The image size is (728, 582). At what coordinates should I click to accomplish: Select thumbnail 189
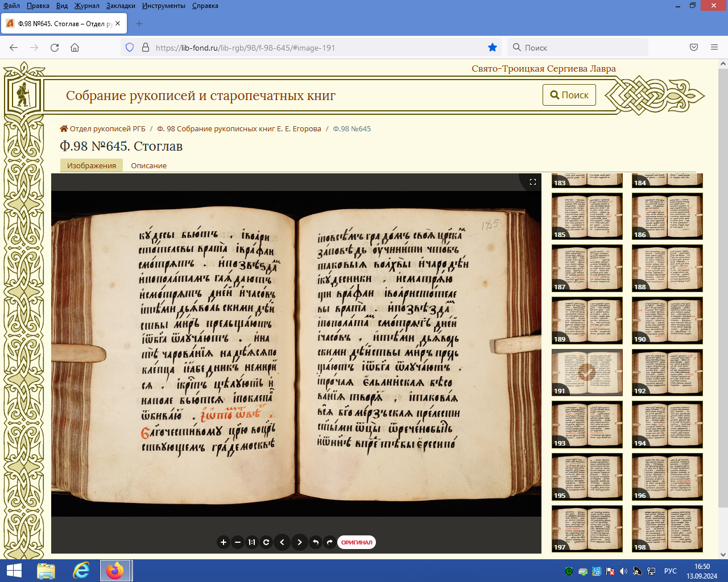(x=587, y=321)
